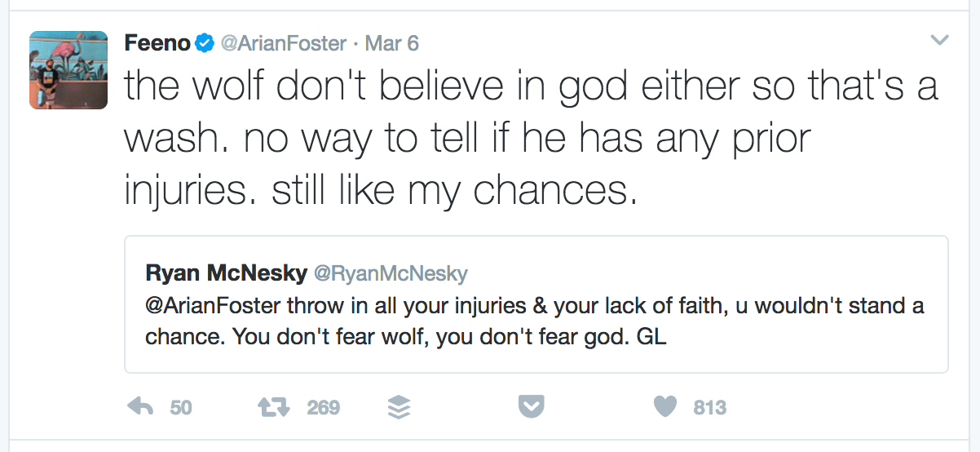Click the Buffer stacked layers icon

(398, 406)
